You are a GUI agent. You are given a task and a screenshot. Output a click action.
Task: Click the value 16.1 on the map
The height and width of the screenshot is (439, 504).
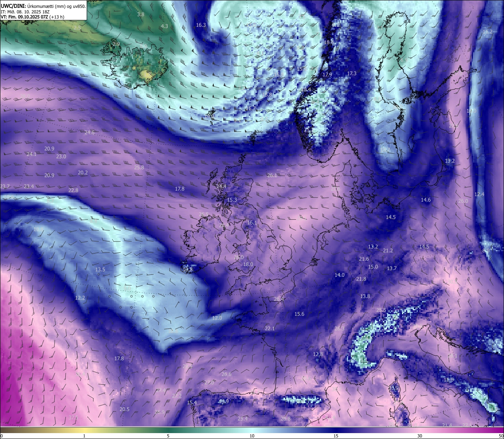[252, 222]
